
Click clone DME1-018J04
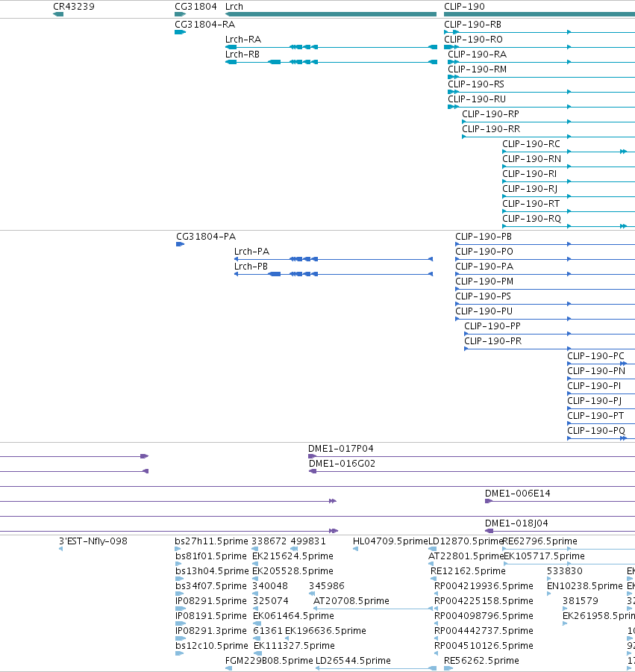click(516, 523)
